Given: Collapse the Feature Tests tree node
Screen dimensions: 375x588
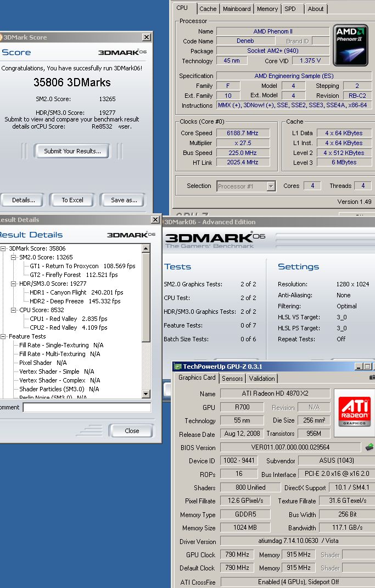Looking at the screenshot, I should (x=3, y=336).
